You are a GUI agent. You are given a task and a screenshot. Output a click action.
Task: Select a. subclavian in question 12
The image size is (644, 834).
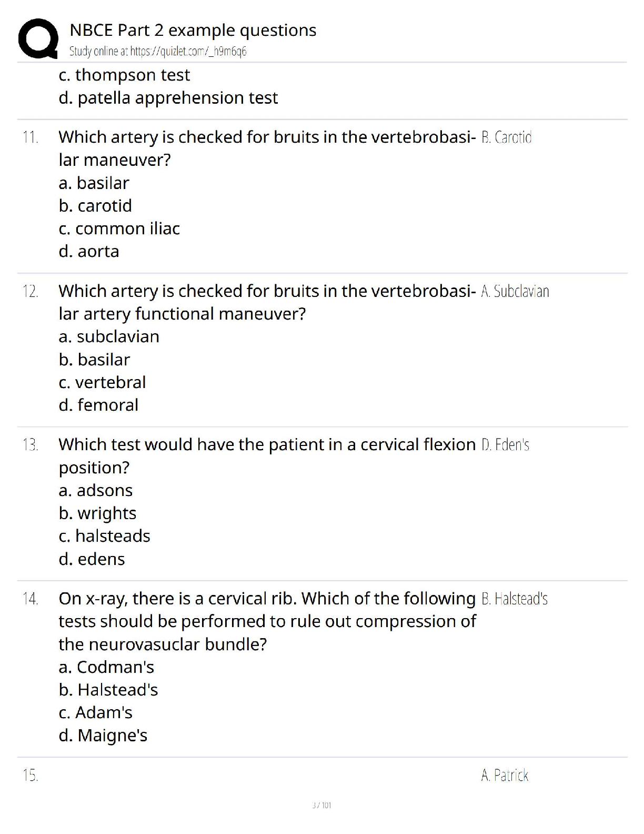point(109,337)
